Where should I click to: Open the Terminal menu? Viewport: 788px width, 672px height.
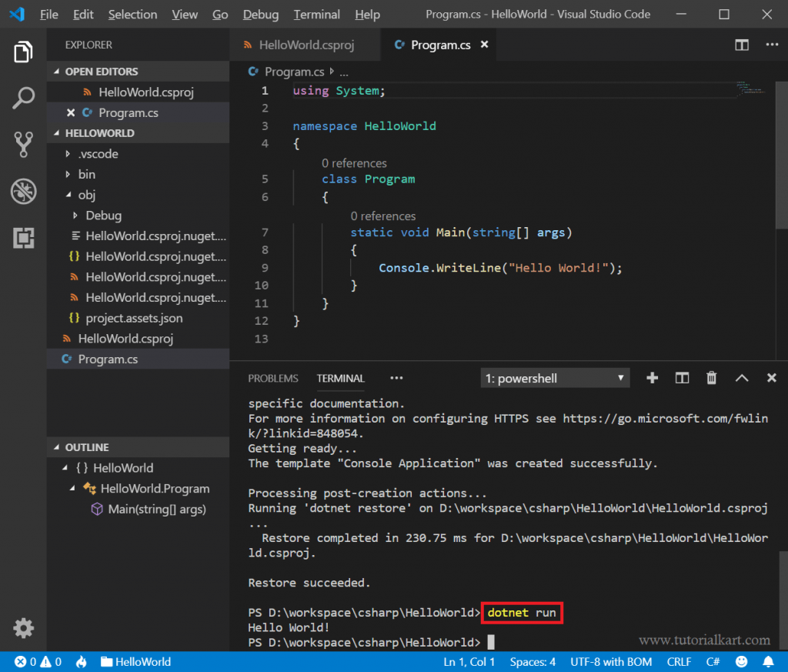(316, 14)
